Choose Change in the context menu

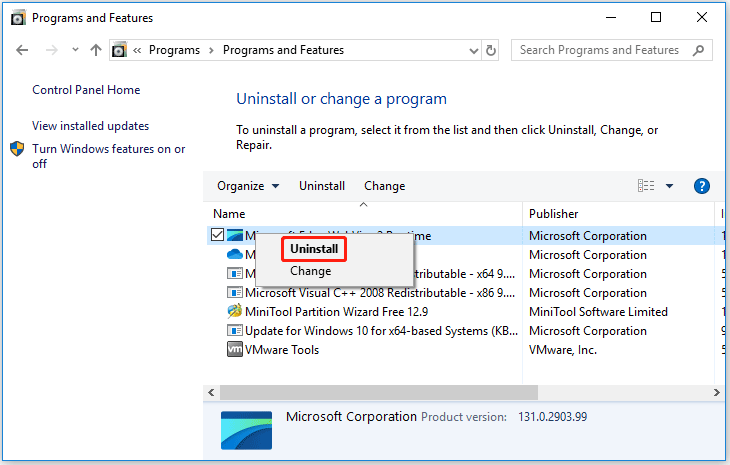(x=311, y=271)
